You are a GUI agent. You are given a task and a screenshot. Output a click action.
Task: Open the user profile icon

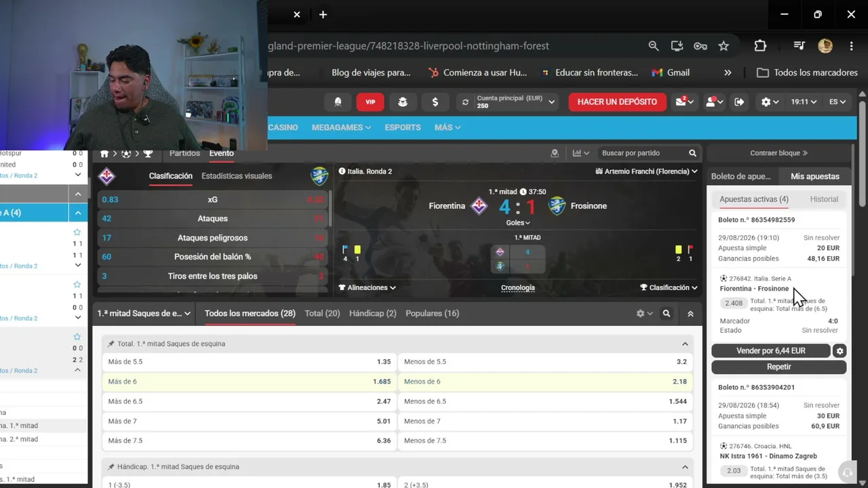click(713, 102)
